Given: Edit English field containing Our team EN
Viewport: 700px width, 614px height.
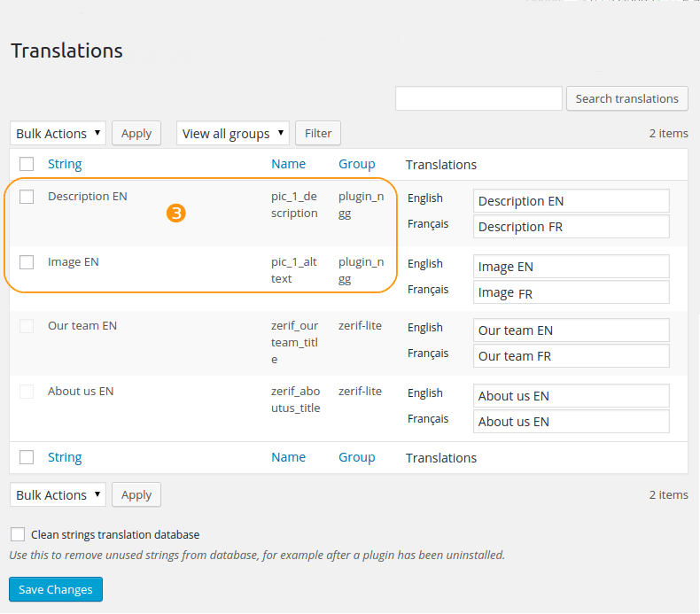Looking at the screenshot, I should [x=572, y=330].
